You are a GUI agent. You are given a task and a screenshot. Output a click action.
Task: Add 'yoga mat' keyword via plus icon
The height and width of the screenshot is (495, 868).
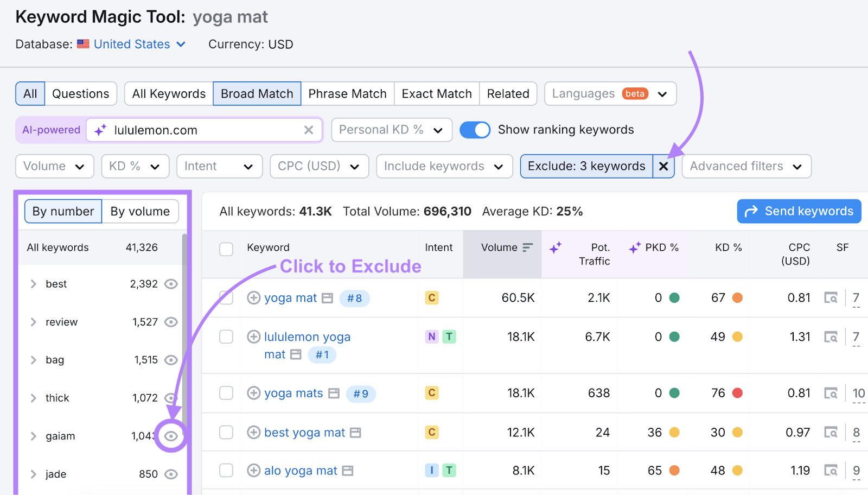253,298
